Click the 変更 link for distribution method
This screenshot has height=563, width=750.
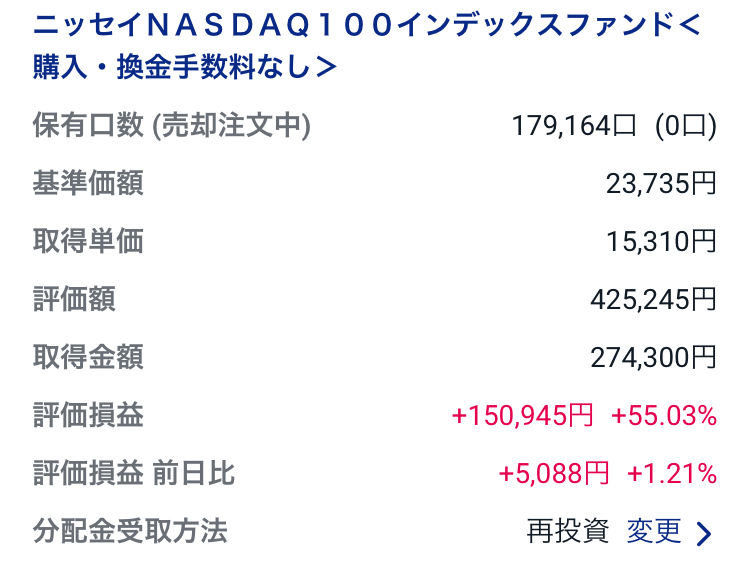click(653, 531)
